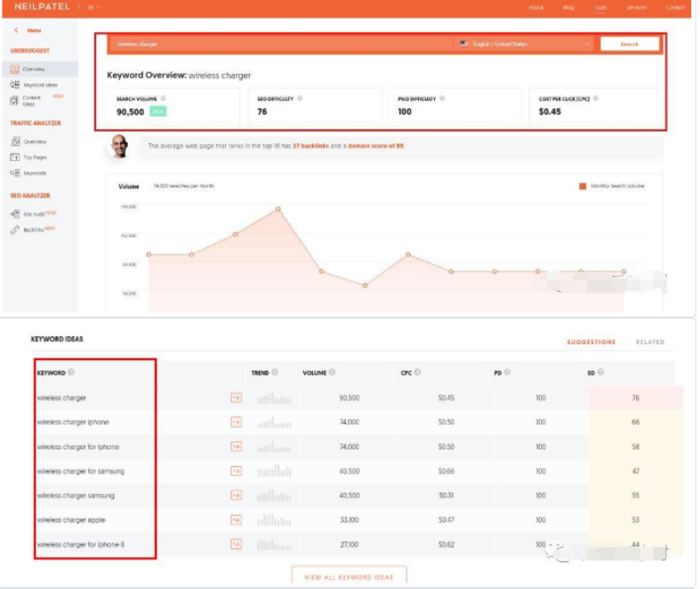Collapse the sidebar using the Menu chevron
The height and width of the screenshot is (589, 700).
16,30
